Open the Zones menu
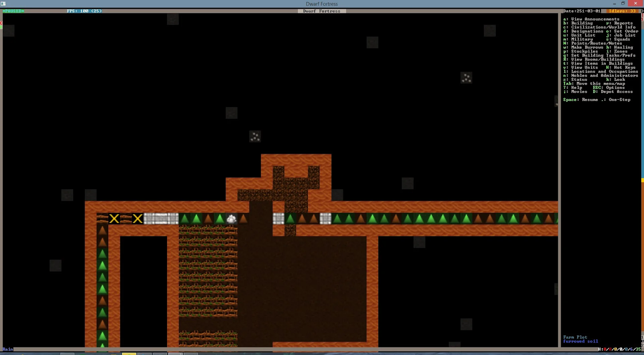This screenshot has height=355, width=644. pos(617,52)
